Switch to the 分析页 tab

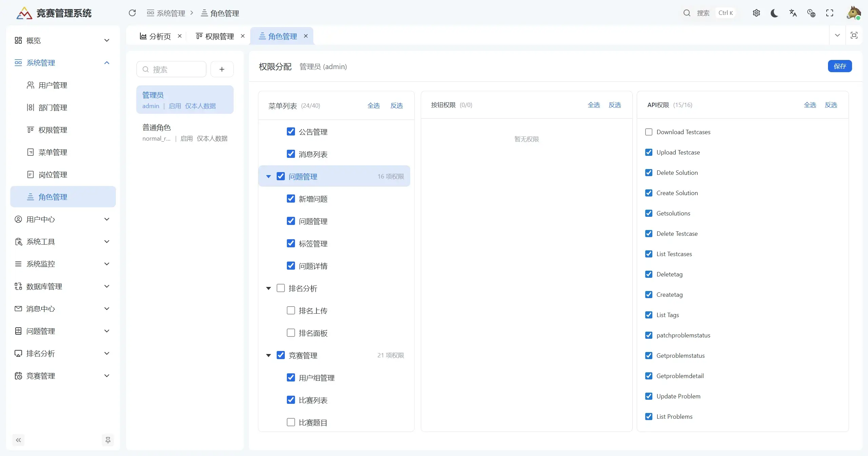point(160,36)
